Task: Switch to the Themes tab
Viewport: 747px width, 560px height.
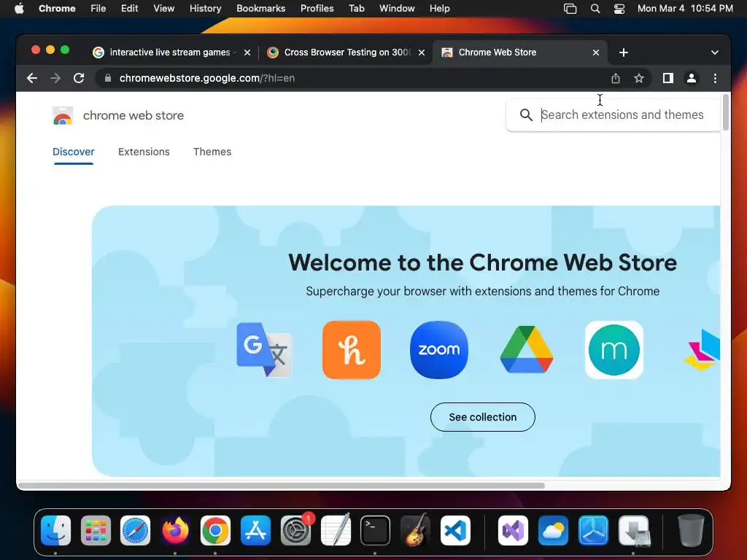Action: pyautogui.click(x=212, y=152)
